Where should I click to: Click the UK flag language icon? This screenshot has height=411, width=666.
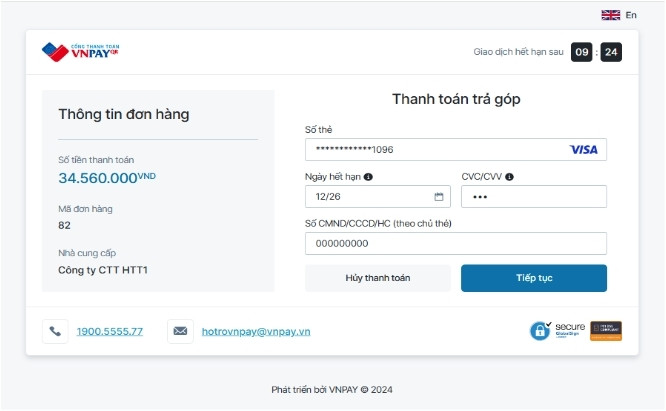[610, 15]
